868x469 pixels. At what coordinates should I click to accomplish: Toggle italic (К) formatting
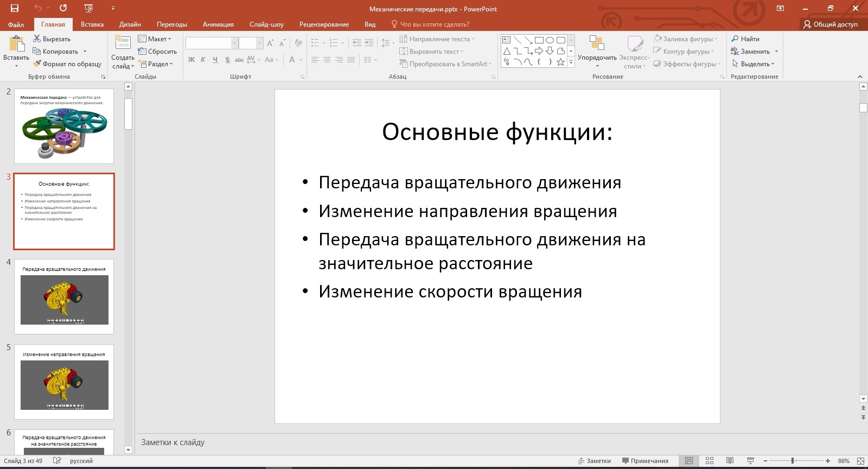pos(203,60)
